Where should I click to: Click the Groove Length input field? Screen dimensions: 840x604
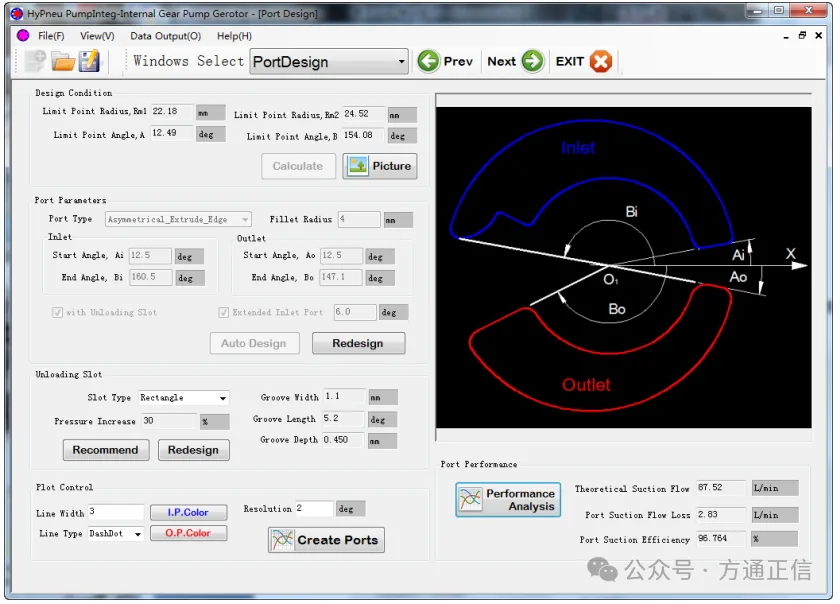[x=344, y=419]
